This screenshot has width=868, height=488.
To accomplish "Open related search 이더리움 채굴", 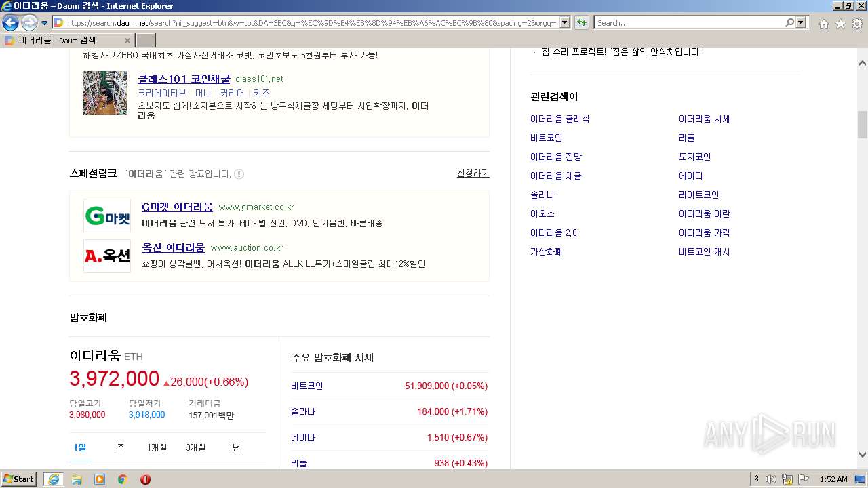I will click(x=555, y=176).
